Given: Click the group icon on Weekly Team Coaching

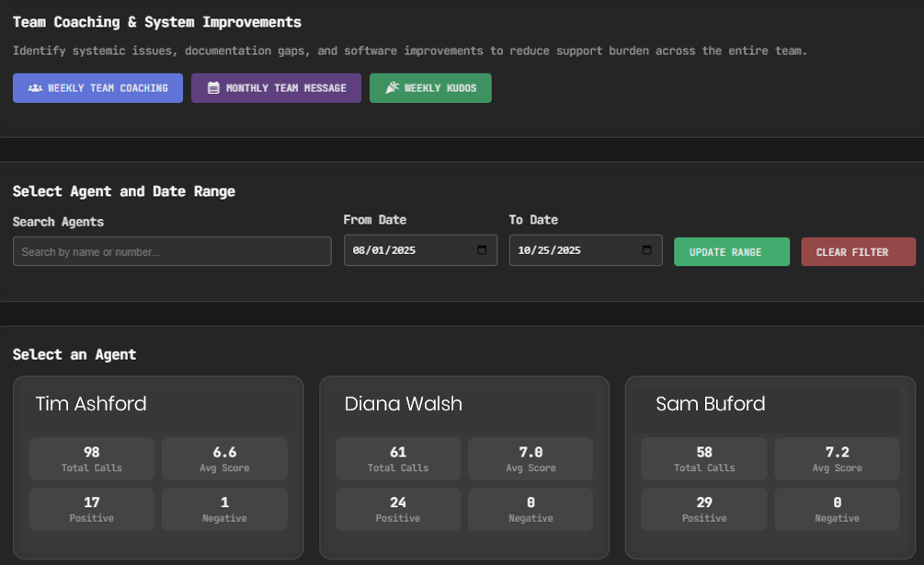Looking at the screenshot, I should [x=35, y=88].
